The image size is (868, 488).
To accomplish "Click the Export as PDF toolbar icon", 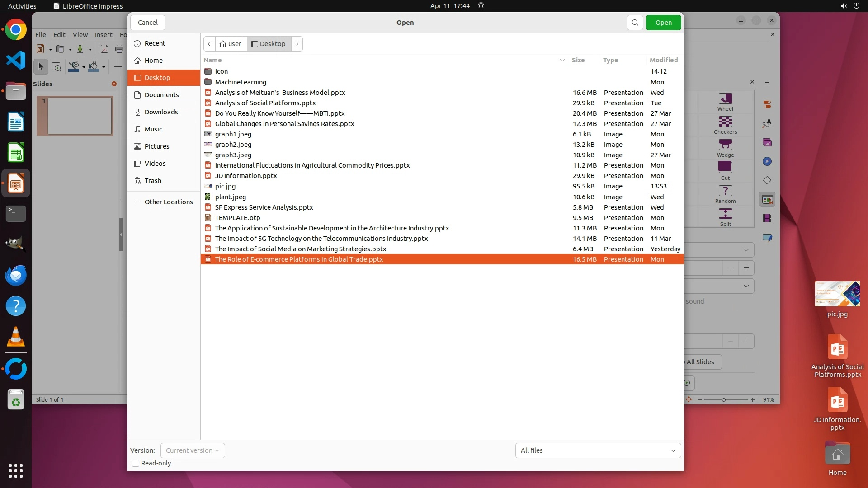I will (x=104, y=49).
